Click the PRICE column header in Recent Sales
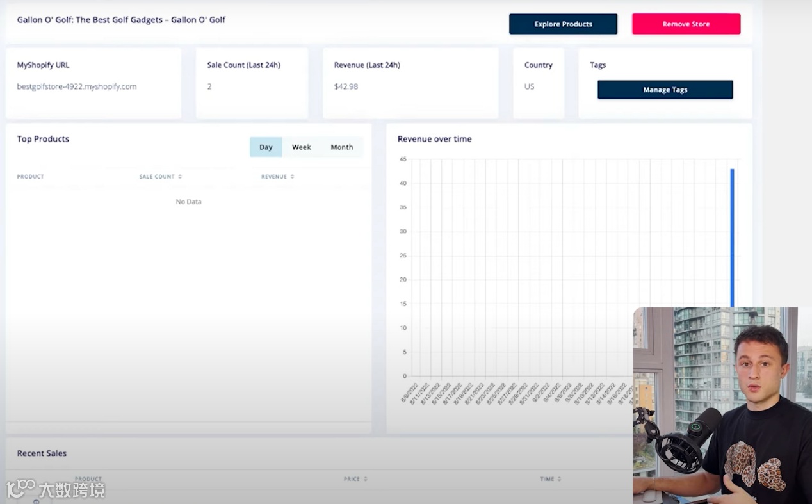This screenshot has width=812, height=504. pyautogui.click(x=352, y=479)
